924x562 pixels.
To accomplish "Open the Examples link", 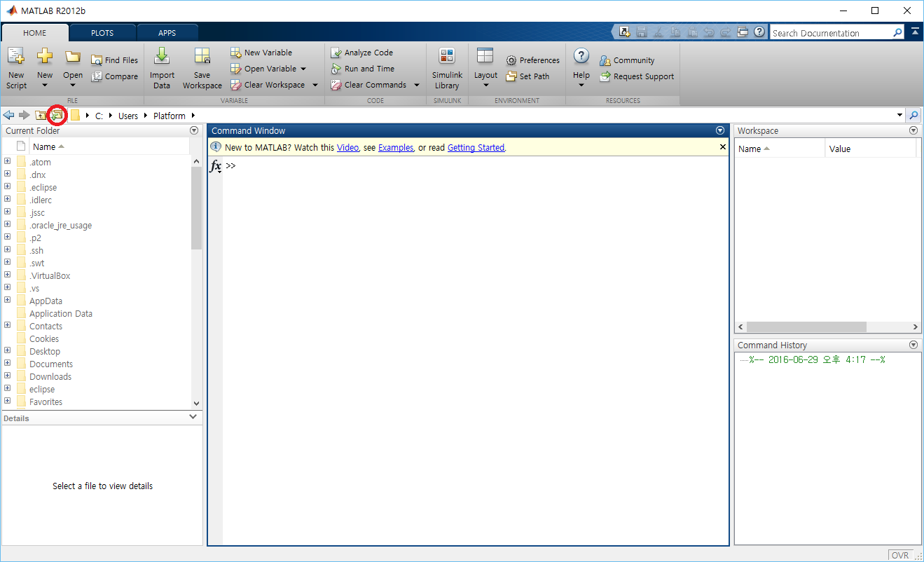I will (396, 148).
